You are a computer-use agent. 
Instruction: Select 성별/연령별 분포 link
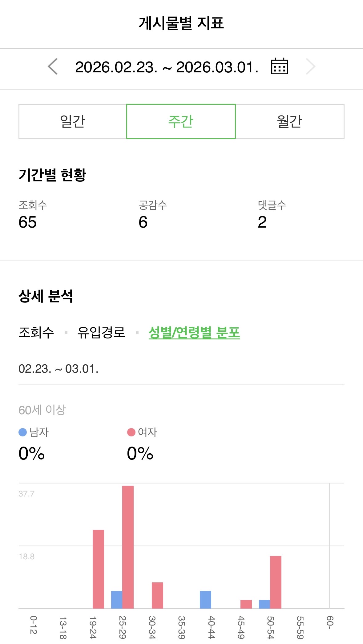pos(194,332)
